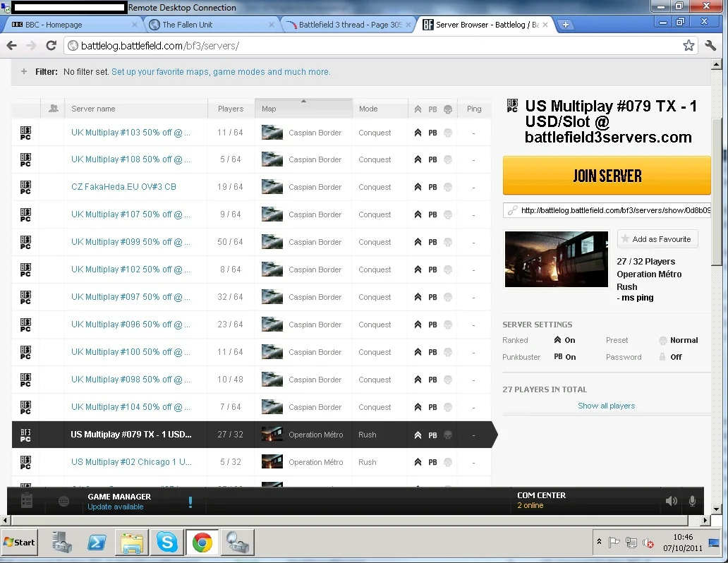The width and height of the screenshot is (728, 563).
Task: Select the CZ FakaHeda.EU OV#3 CB server
Action: (123, 187)
